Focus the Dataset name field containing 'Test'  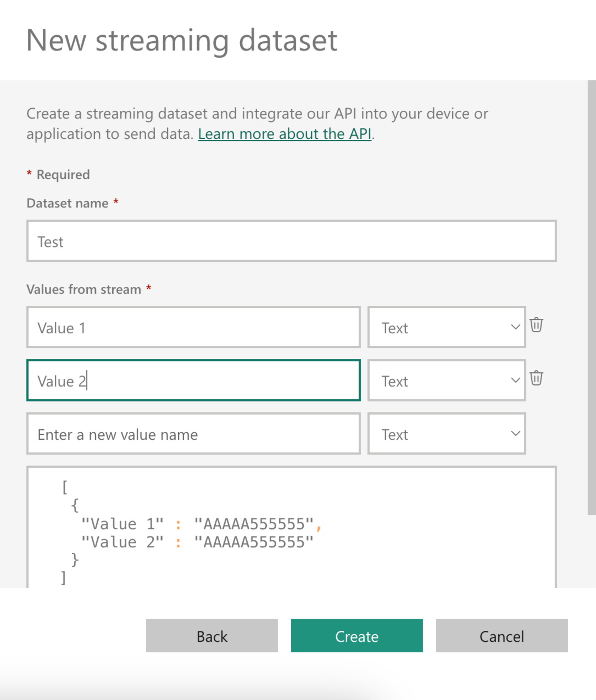coord(291,242)
